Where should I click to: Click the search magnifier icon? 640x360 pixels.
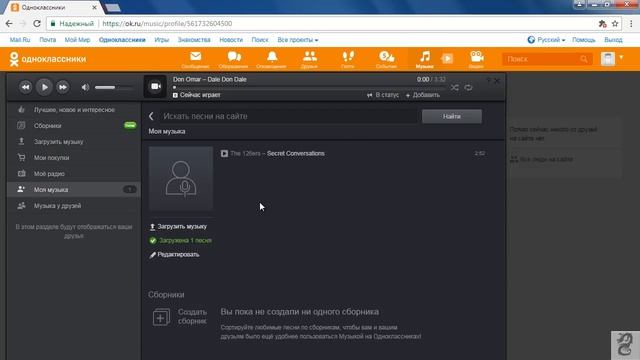pos(584,59)
